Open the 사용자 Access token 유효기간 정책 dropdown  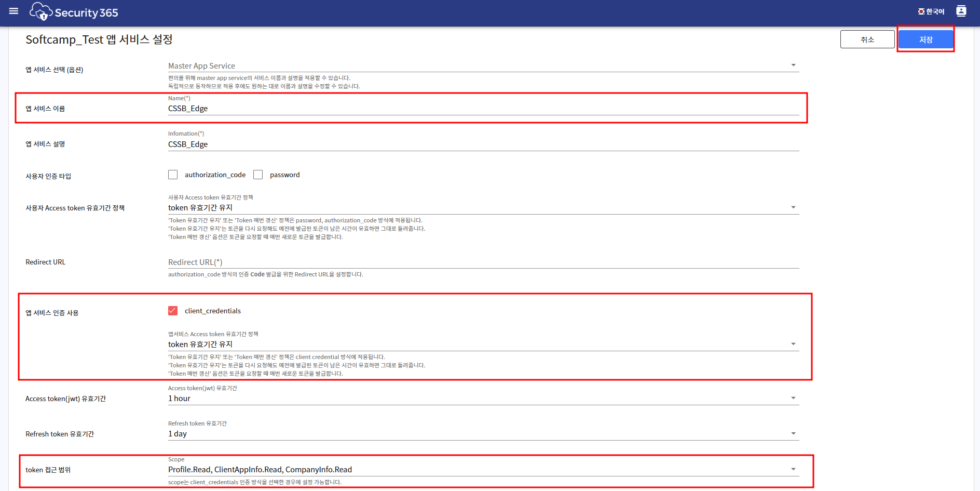[793, 207]
